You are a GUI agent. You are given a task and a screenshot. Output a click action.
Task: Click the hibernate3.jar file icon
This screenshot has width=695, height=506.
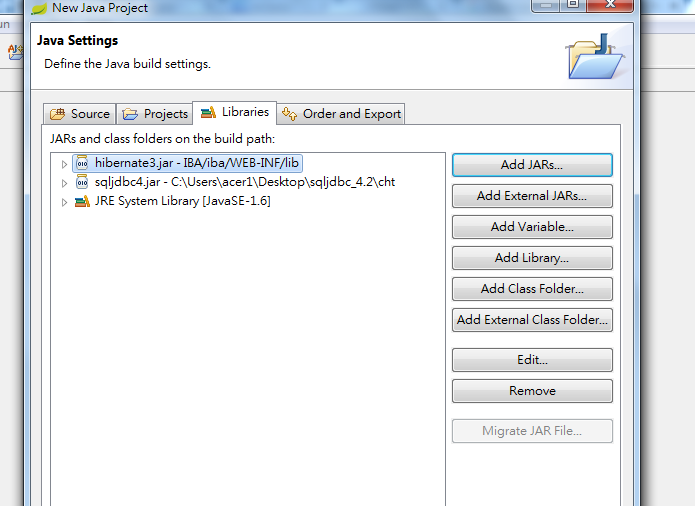pos(82,164)
